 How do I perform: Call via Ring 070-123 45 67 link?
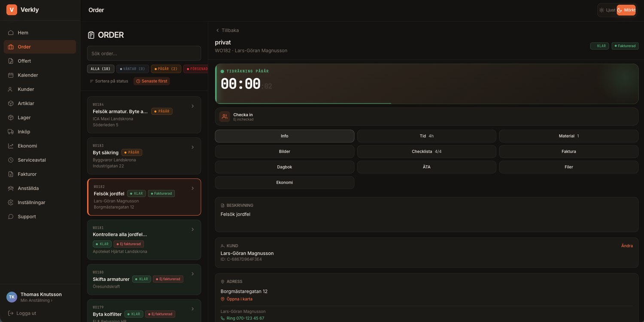tap(243, 319)
